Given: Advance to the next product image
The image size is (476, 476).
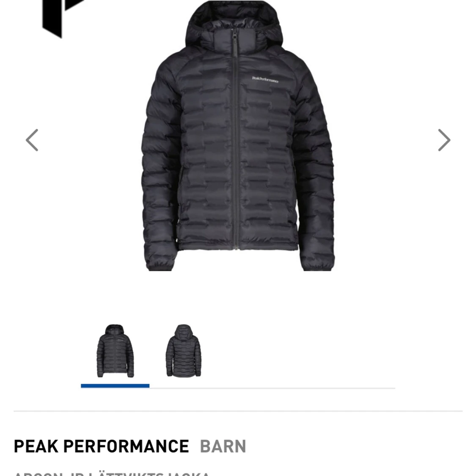Looking at the screenshot, I should click(x=444, y=140).
